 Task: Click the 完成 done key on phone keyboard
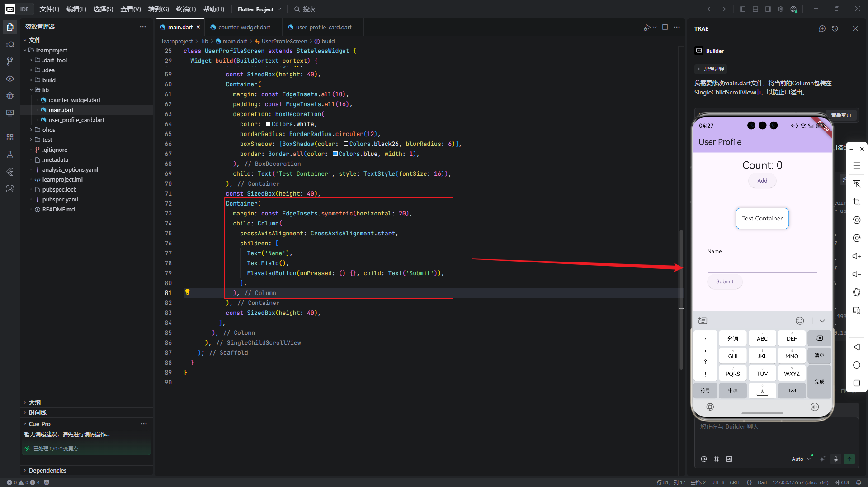coord(819,382)
